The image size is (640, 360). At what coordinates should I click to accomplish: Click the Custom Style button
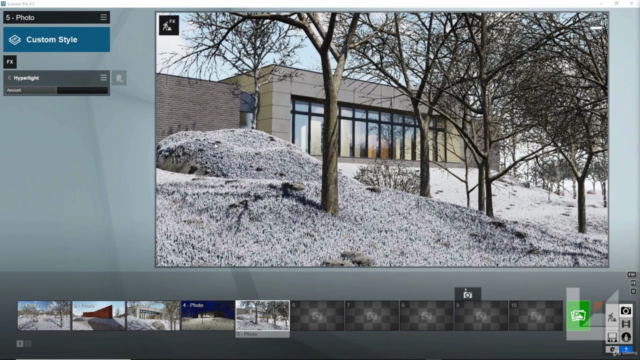pyautogui.click(x=57, y=40)
